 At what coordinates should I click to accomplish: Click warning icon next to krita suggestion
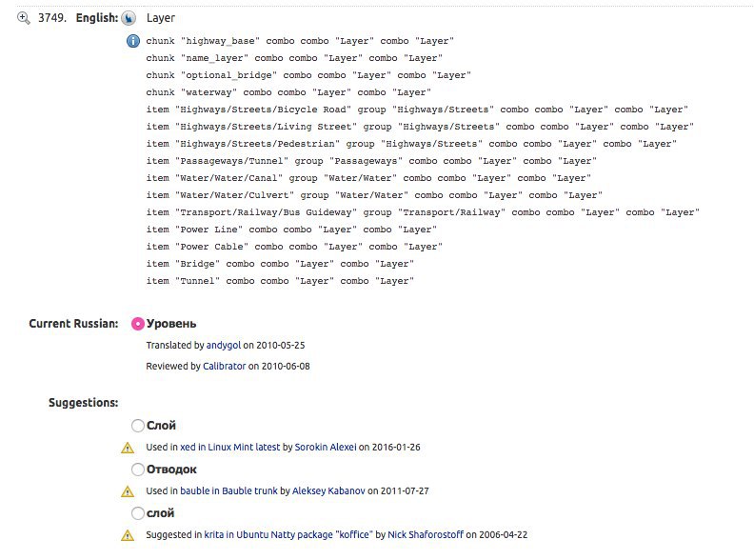coord(128,535)
